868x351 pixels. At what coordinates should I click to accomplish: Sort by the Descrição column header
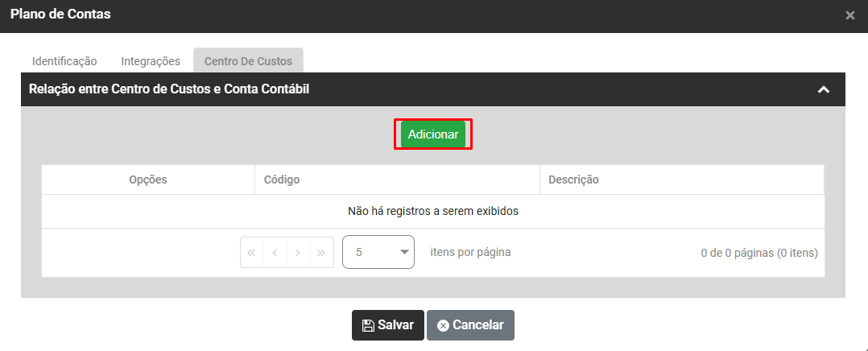[x=573, y=180]
